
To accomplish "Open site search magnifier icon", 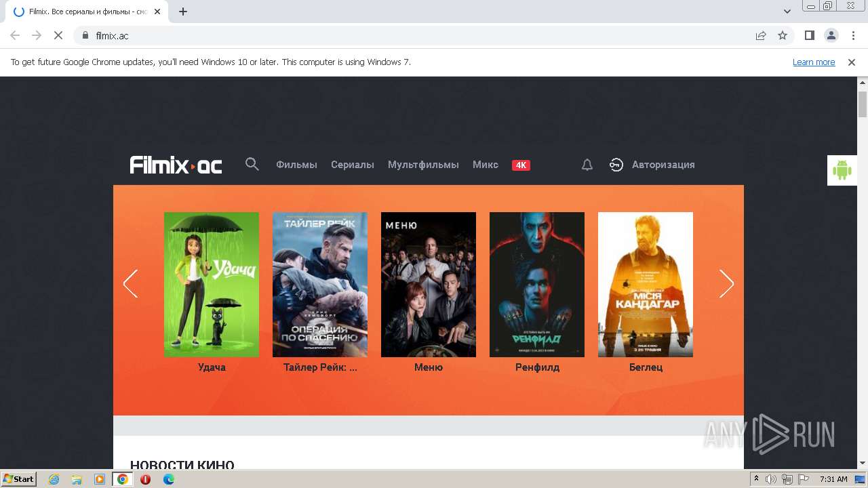I will [252, 164].
